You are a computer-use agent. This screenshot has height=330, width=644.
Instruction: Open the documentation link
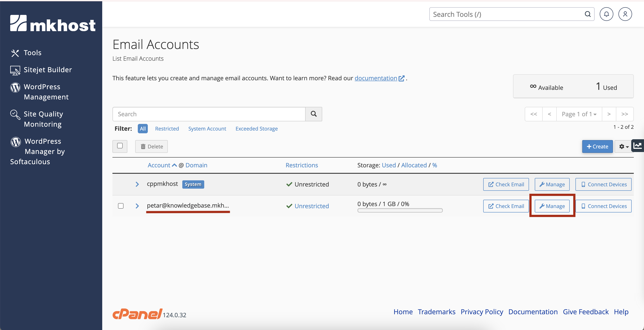tap(376, 78)
